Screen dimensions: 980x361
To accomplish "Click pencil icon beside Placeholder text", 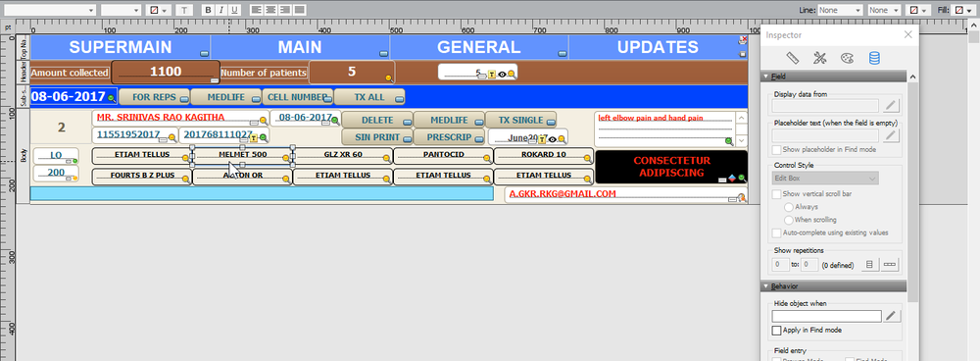I will tap(892, 135).
